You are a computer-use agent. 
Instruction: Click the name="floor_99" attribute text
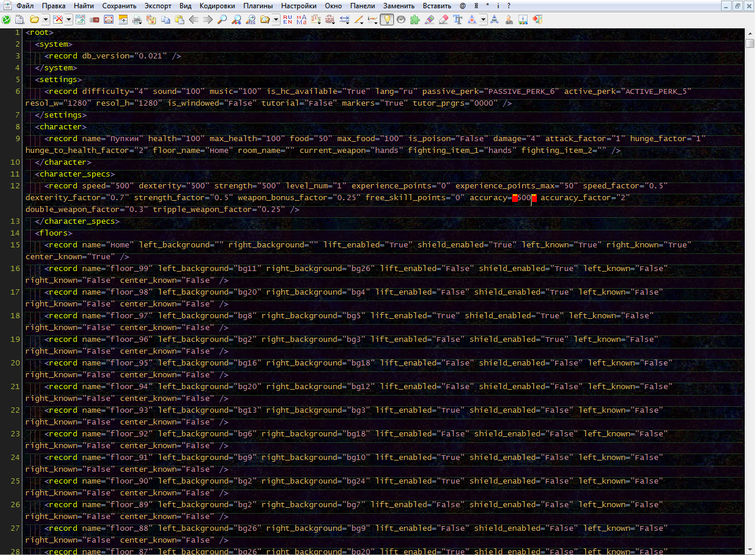pos(118,269)
